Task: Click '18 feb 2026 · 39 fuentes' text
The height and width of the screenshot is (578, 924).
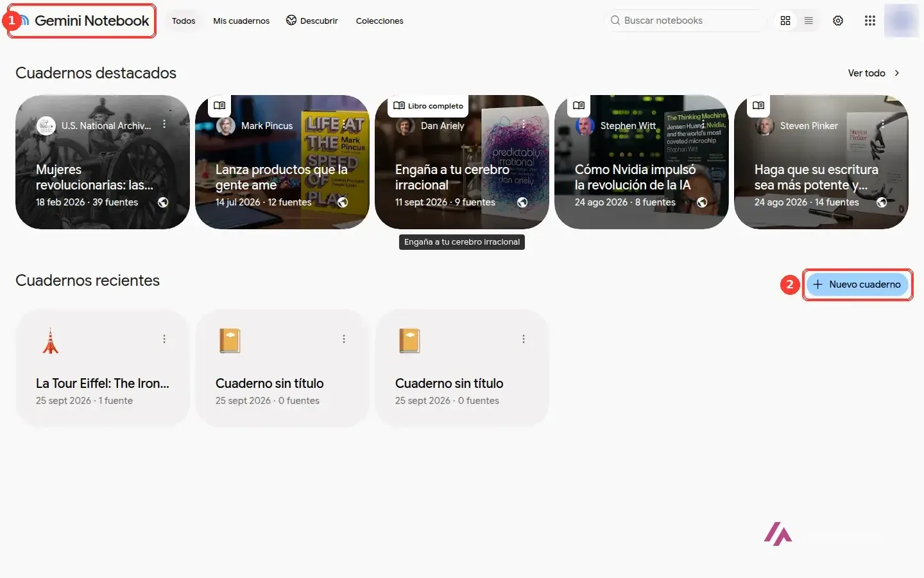Action: point(87,202)
